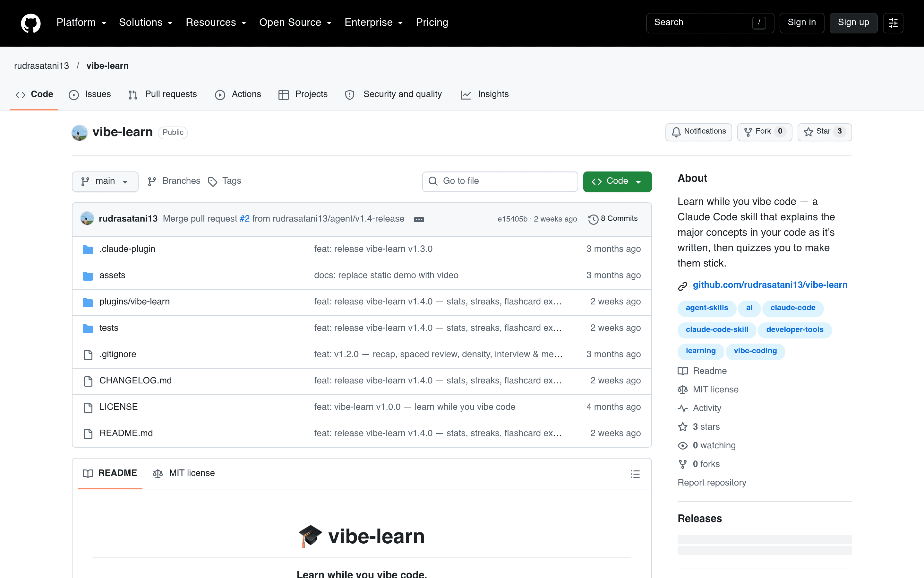Click the assets folder icon
The image size is (924, 578).
coord(88,276)
